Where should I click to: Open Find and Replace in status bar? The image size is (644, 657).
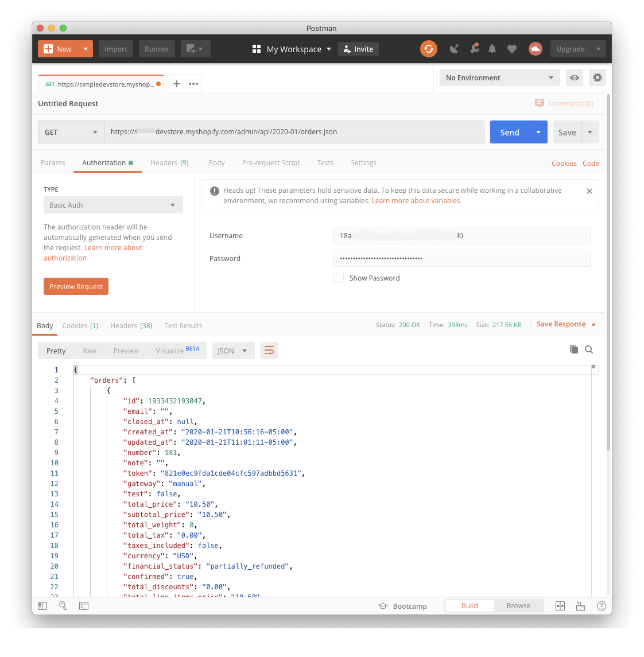pos(63,606)
